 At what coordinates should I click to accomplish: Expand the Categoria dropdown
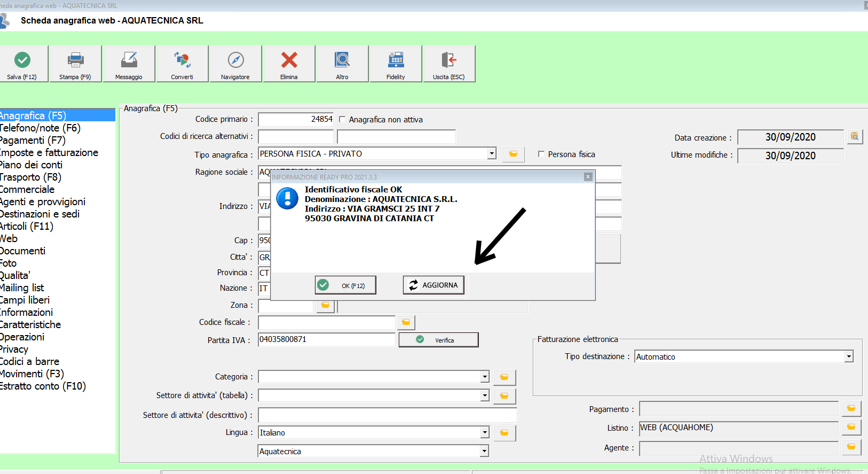click(485, 377)
